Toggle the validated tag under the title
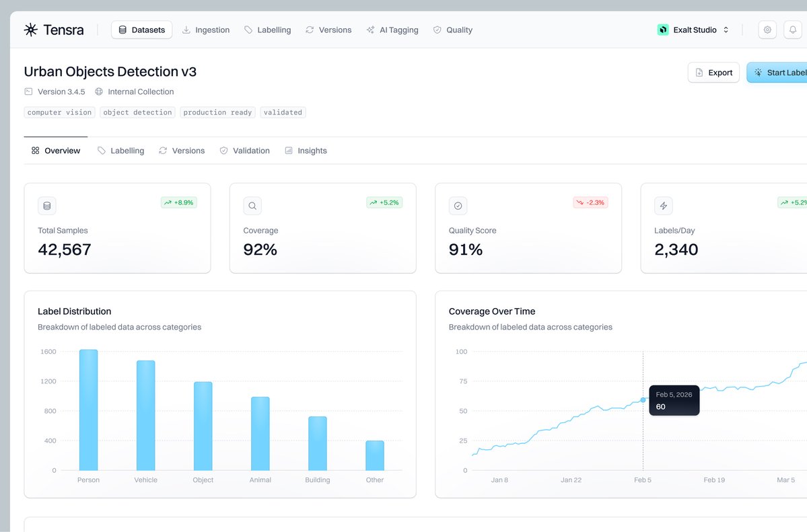The image size is (807, 532). tap(283, 112)
